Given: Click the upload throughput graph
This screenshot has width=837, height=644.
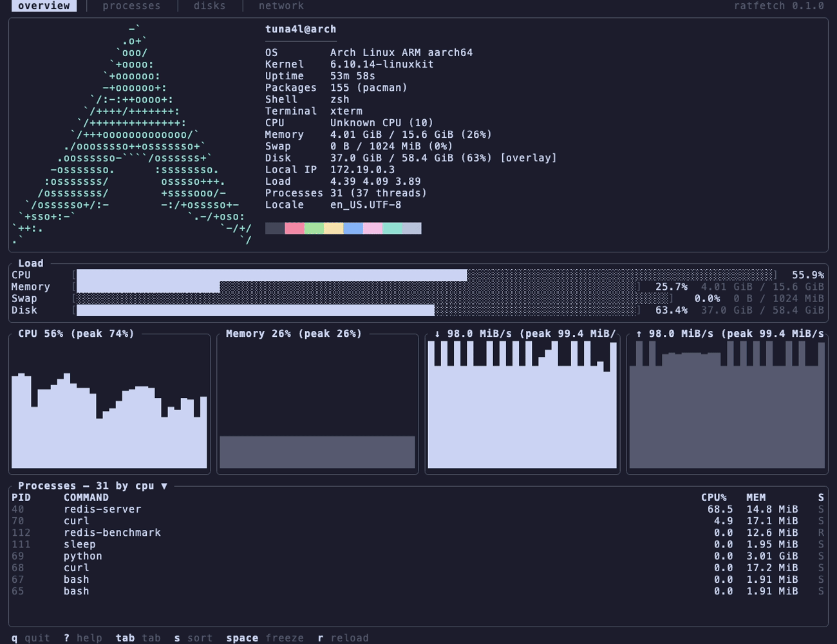Looking at the screenshot, I should coord(727,404).
